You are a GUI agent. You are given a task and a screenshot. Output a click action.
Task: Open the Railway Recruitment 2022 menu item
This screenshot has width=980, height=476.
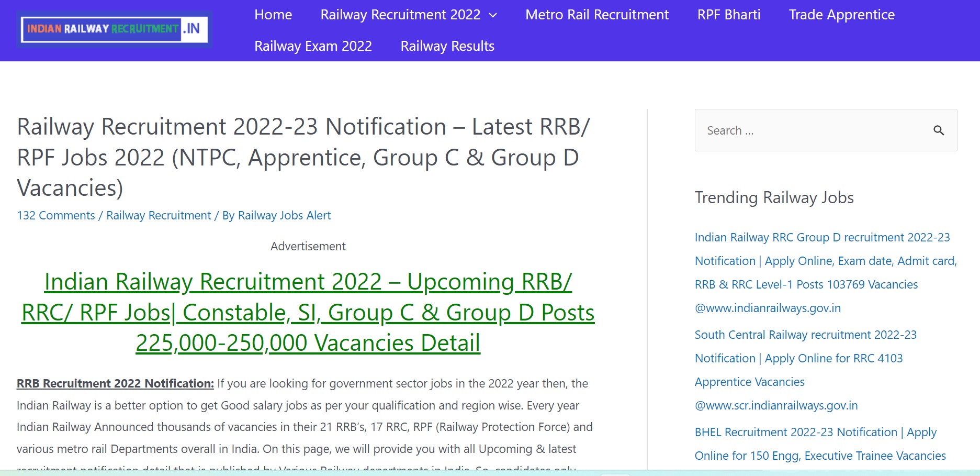[400, 15]
